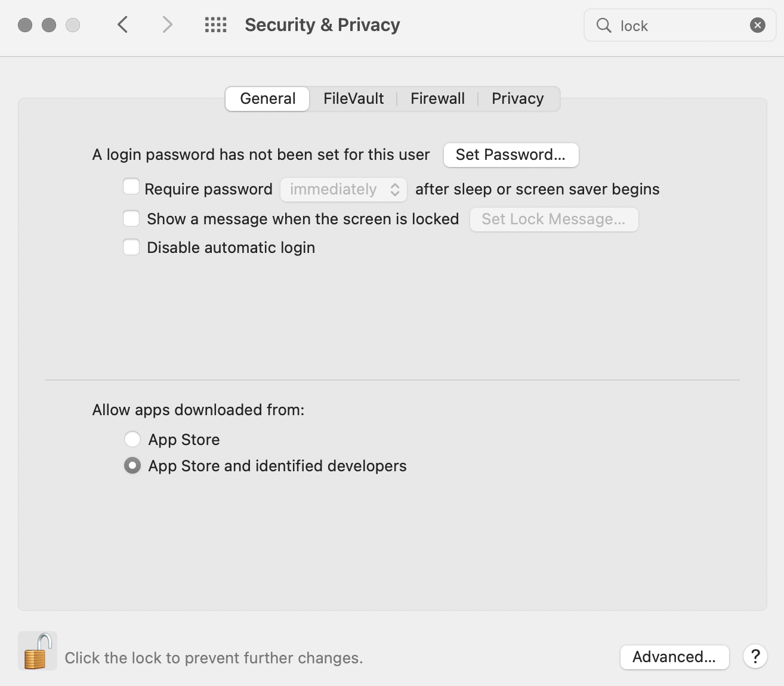Click into the search field containing lock

[680, 26]
